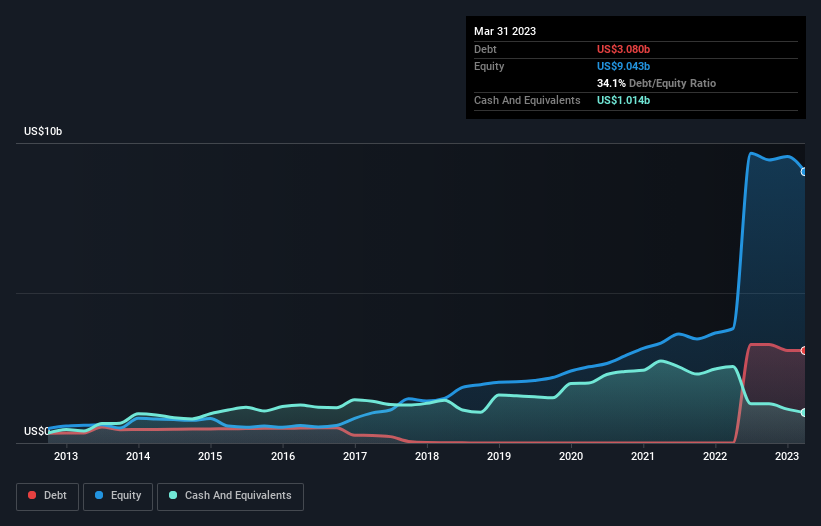
Task: Click the US$1.014b cash value
Action: click(x=623, y=100)
